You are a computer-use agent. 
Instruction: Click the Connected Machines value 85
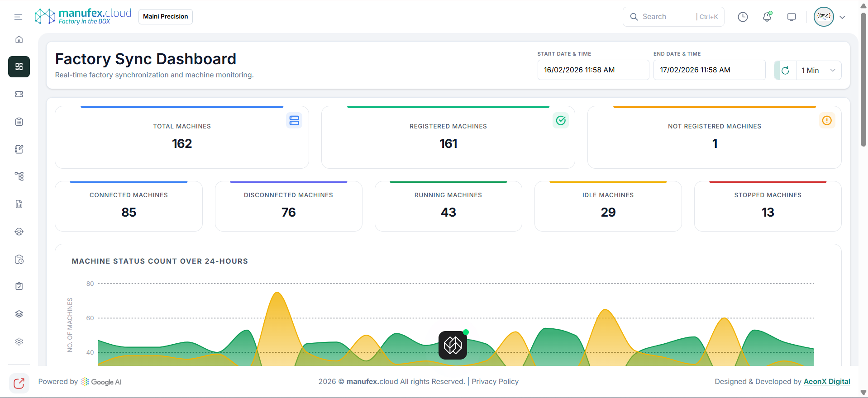pyautogui.click(x=129, y=212)
